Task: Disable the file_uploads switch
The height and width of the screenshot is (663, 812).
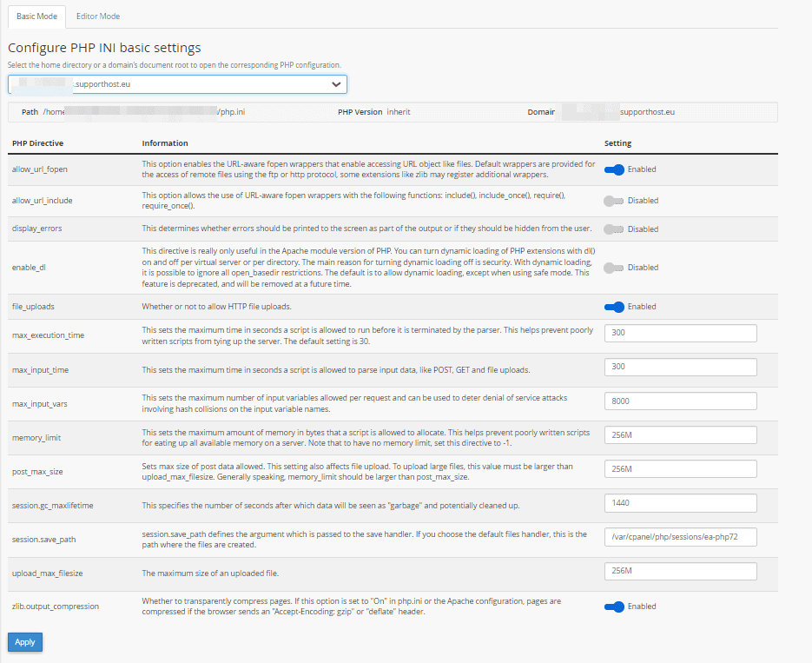Action: [x=614, y=307]
